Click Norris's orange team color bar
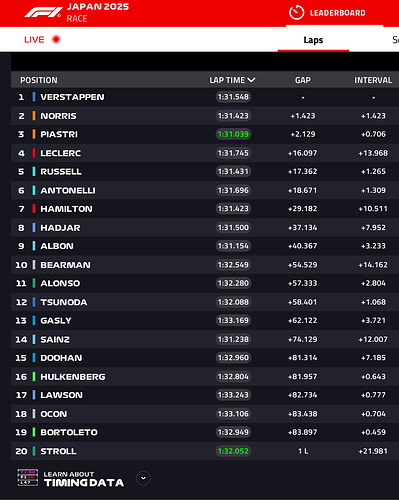 pos(34,116)
